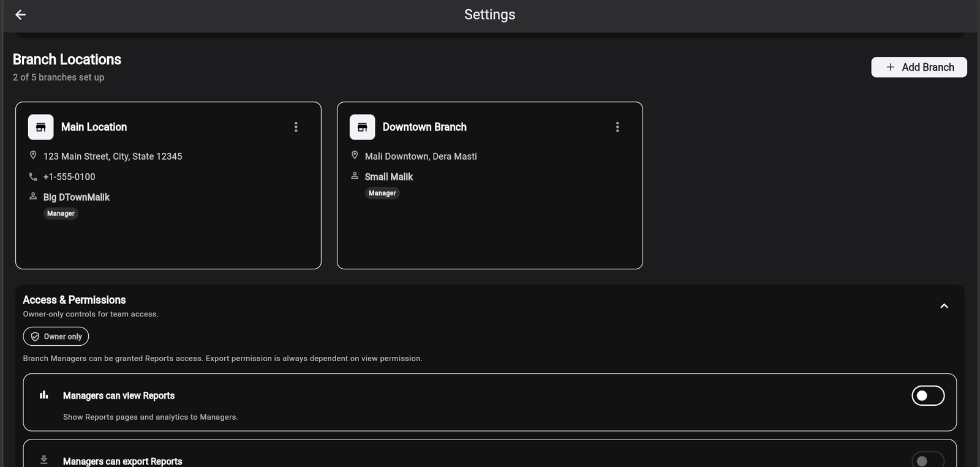This screenshot has width=980, height=467.
Task: Click Owner-only controls for team access text
Action: click(91, 314)
